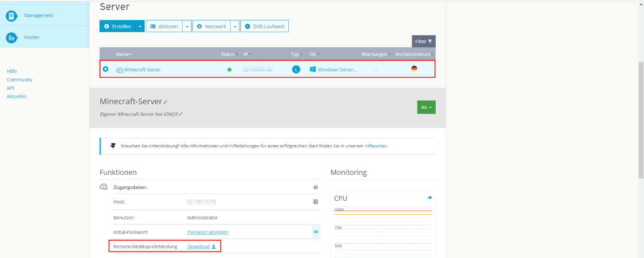
Task: Click the Remote-Desktop Download link
Action: click(199, 246)
